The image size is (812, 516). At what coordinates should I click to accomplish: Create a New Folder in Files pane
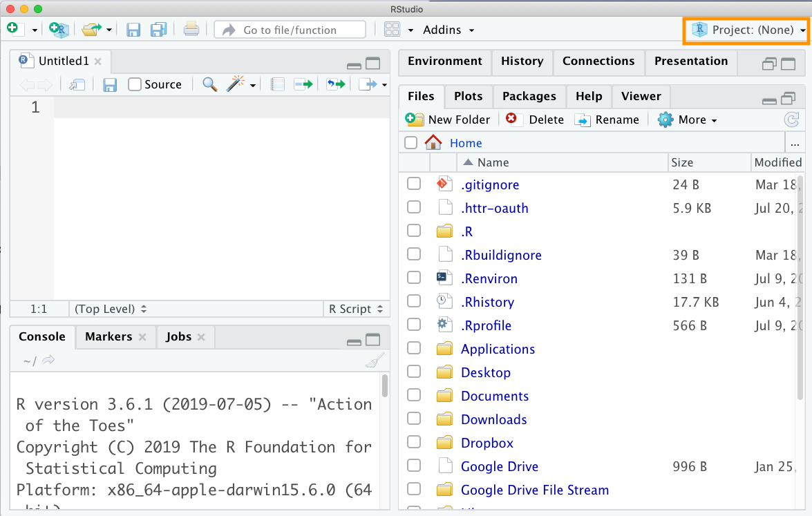tap(447, 120)
